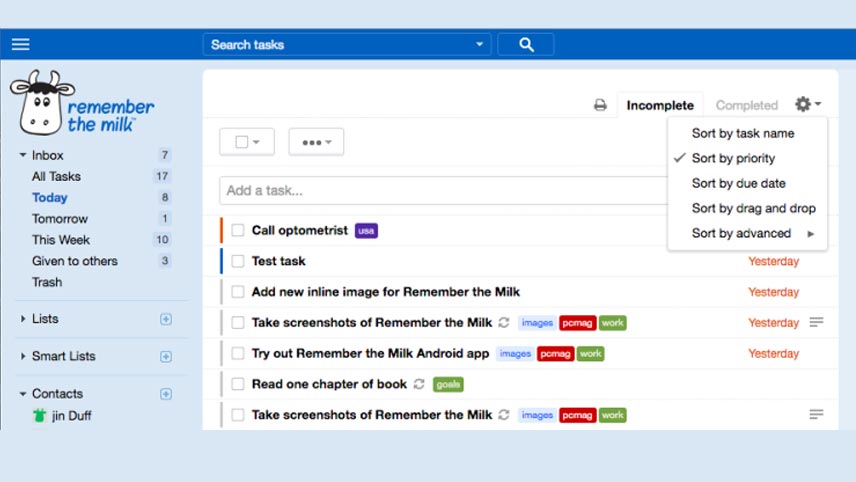Click the magnifying glass search button
Viewport: 856px width, 482px height.
(526, 45)
